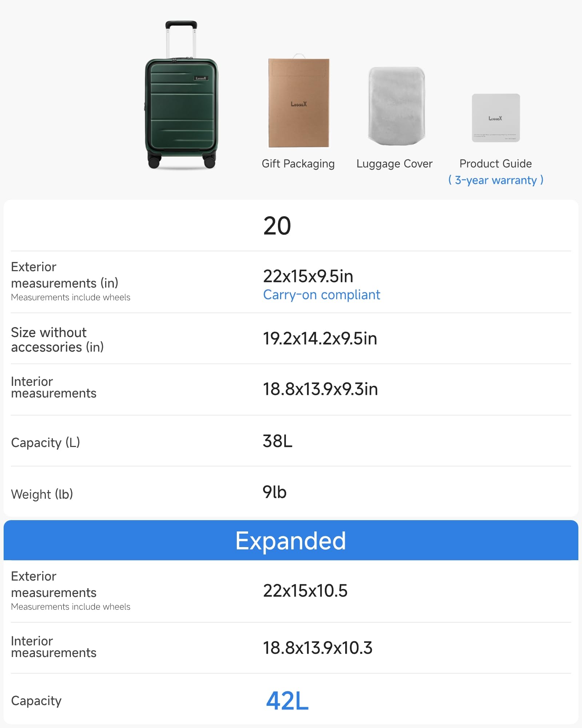Click the LuggeX logo on the brown box
582x728 pixels.
299,104
